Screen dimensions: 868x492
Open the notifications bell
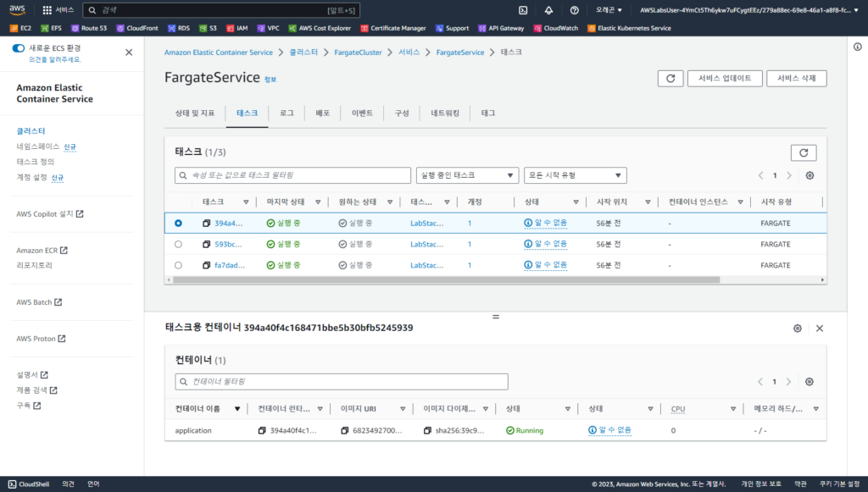pyautogui.click(x=548, y=10)
